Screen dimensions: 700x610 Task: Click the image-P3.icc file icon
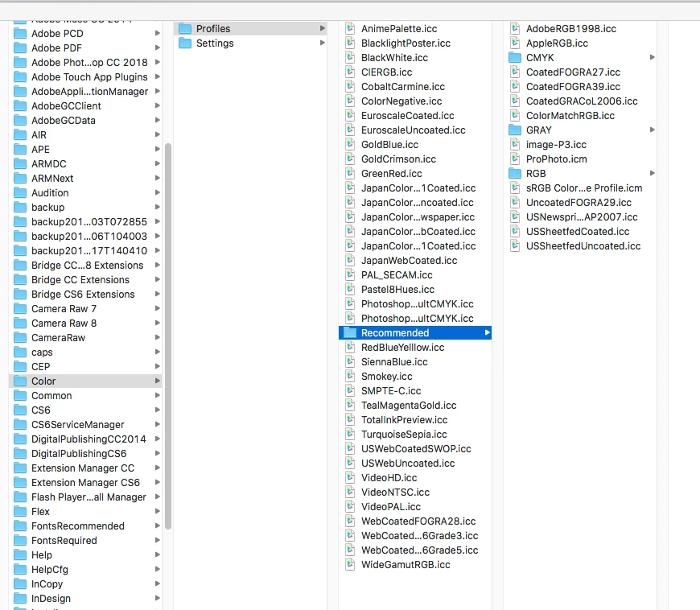click(x=515, y=144)
